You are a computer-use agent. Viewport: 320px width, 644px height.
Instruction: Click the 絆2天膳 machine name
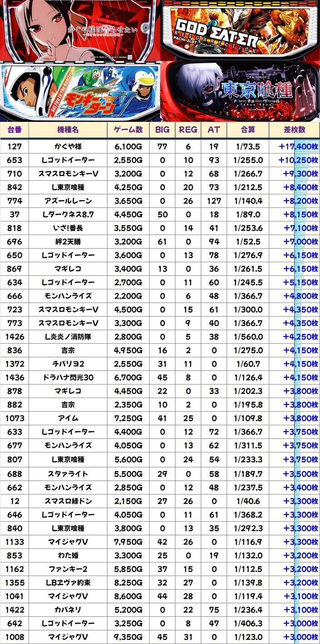68,242
